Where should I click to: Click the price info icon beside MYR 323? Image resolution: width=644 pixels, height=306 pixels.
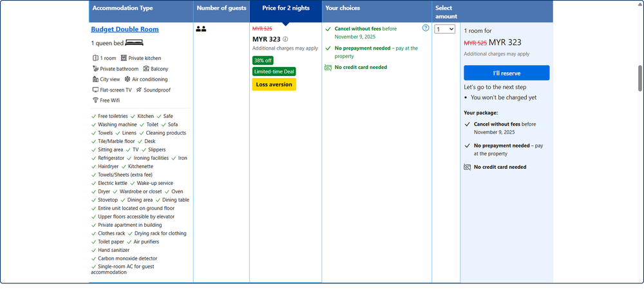click(x=285, y=39)
